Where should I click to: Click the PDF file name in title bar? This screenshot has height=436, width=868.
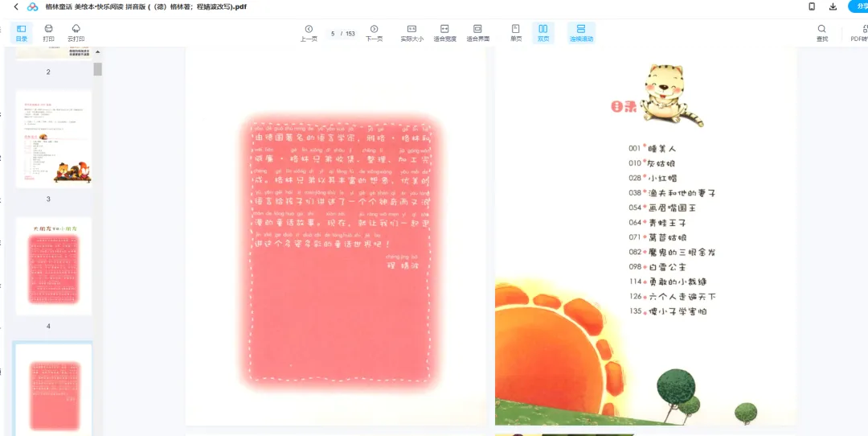(x=146, y=6)
